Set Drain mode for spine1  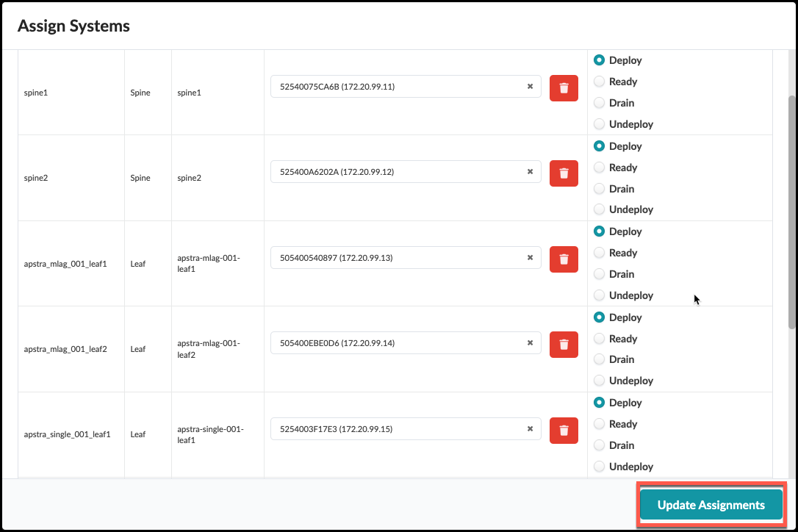tap(599, 102)
